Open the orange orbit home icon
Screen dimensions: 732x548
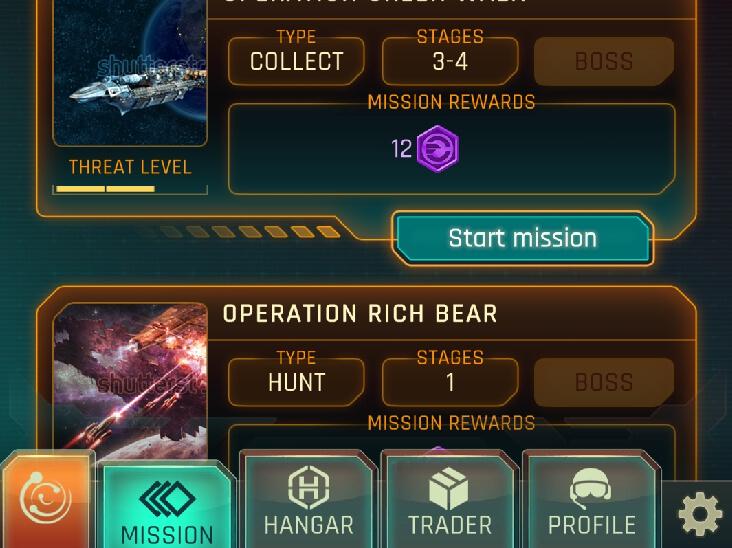(x=46, y=499)
